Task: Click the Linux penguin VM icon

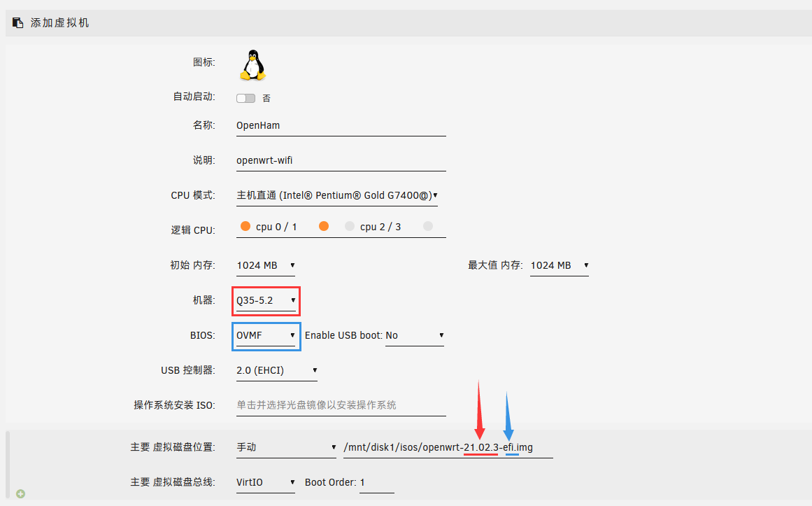Action: 252,65
